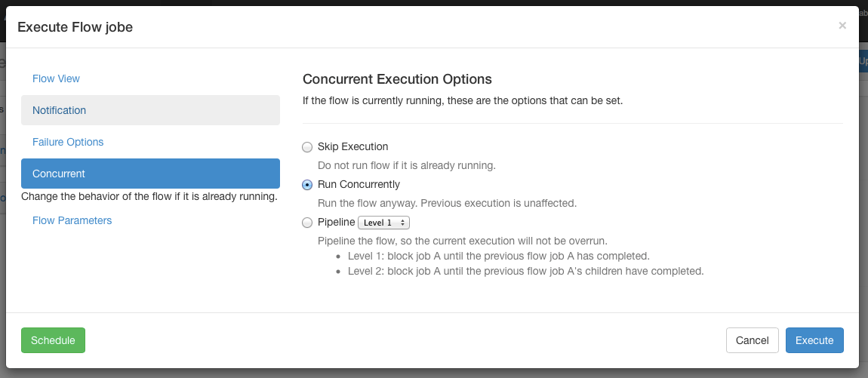
Task: Click the green Schedule button
Action: [x=53, y=340]
